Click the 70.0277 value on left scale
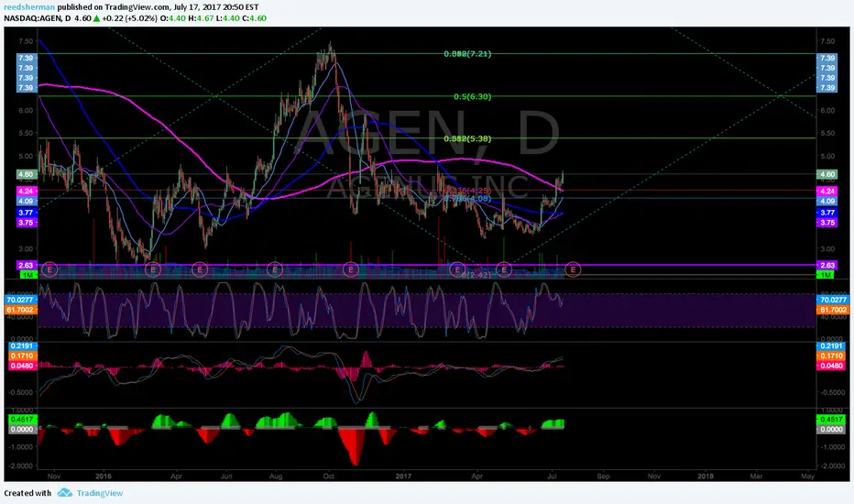 [x=21, y=300]
